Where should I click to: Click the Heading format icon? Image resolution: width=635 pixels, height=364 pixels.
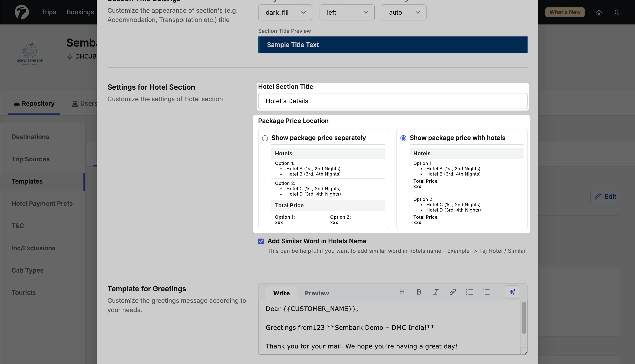pyautogui.click(x=402, y=292)
